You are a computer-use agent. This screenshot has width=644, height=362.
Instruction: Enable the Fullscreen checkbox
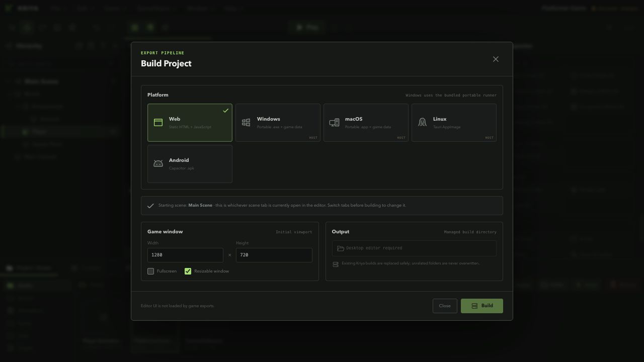[150, 271]
